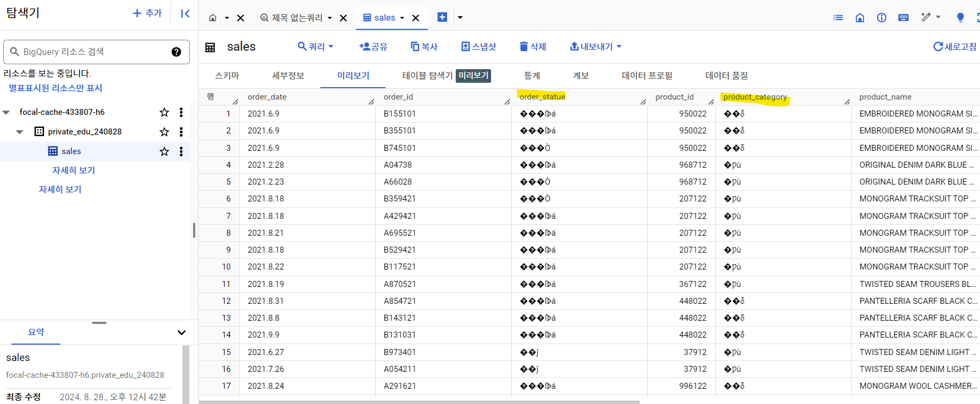The width and height of the screenshot is (980, 404).
Task: Share the sales table
Action: (373, 47)
